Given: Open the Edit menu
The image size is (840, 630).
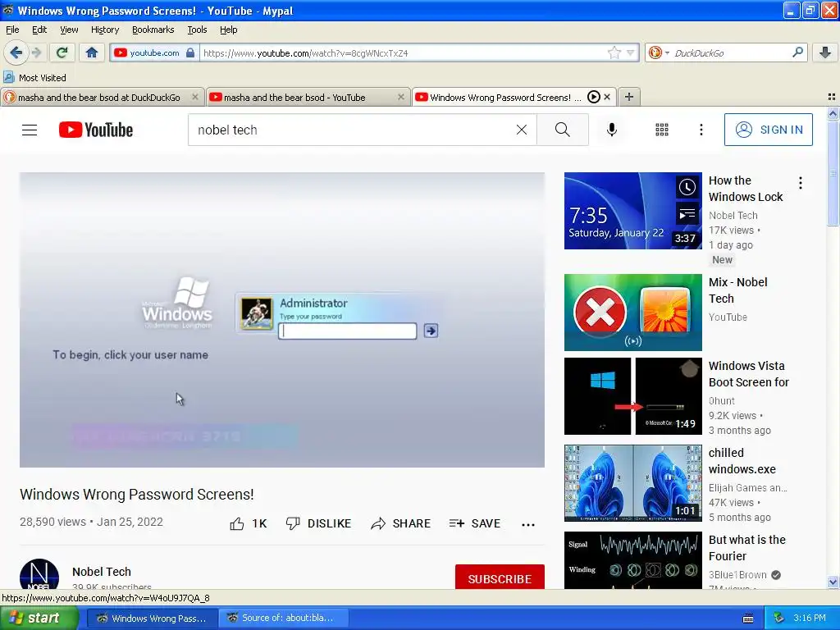Looking at the screenshot, I should (x=39, y=30).
